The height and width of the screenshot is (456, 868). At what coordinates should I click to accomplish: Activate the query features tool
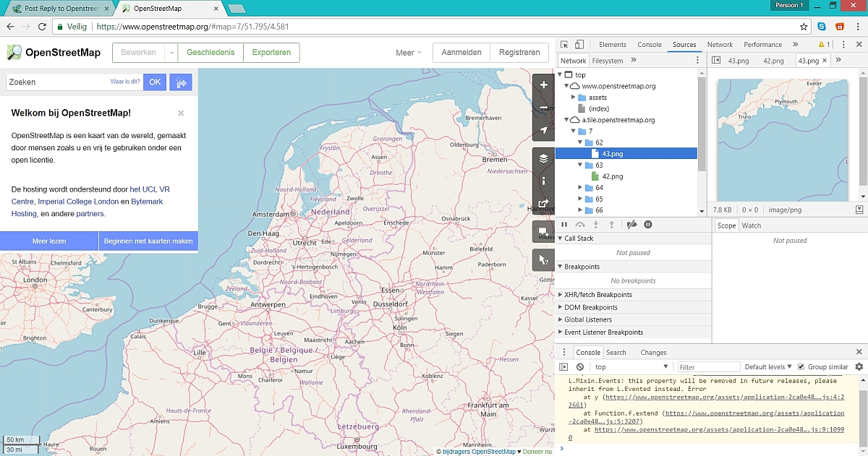coord(543,260)
